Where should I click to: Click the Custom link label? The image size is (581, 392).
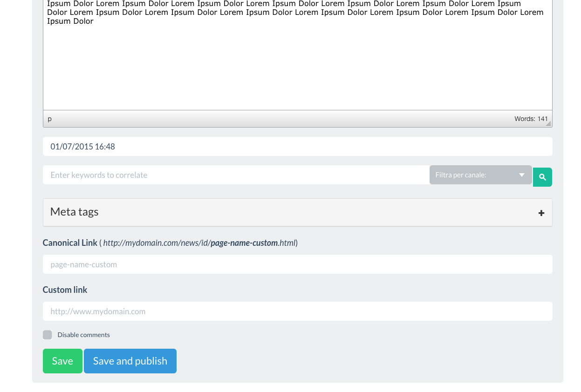pos(65,290)
